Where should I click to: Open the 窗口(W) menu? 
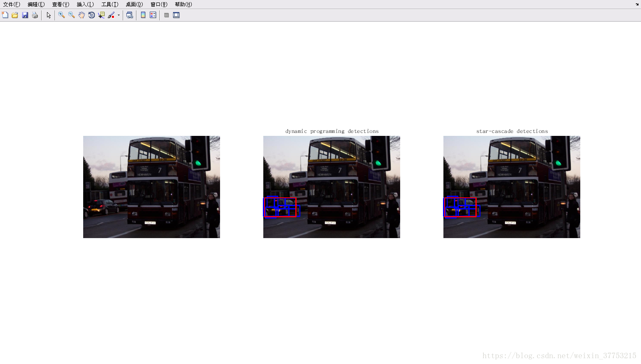click(x=159, y=4)
